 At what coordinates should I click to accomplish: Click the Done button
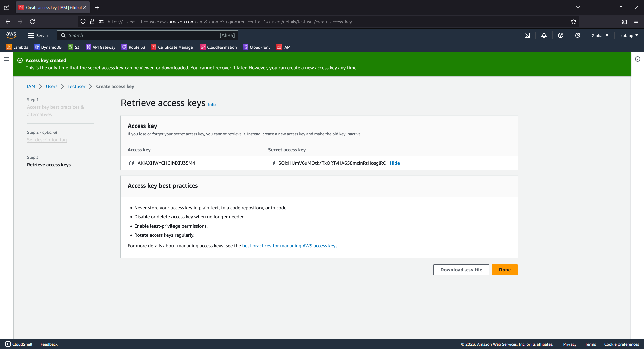point(505,270)
